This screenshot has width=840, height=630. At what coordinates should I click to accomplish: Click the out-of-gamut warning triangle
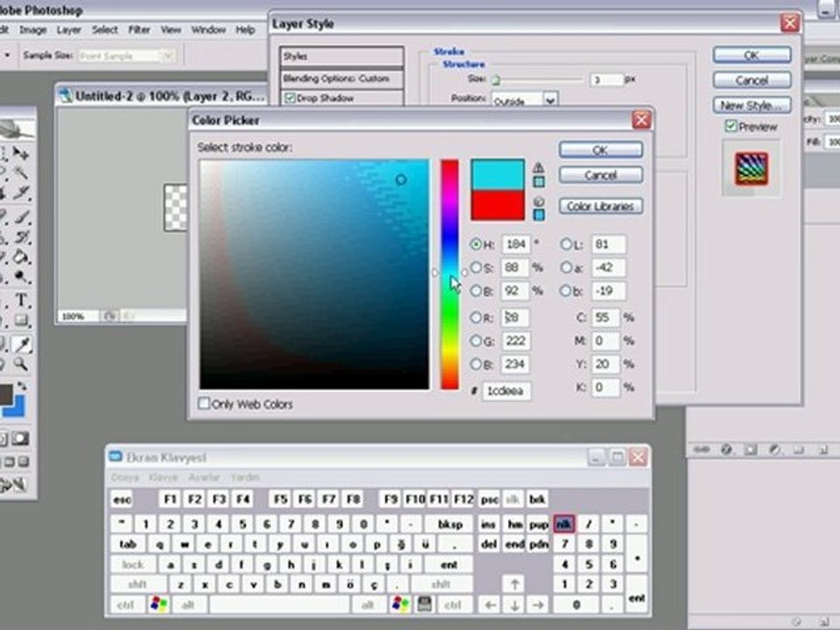pos(538,168)
